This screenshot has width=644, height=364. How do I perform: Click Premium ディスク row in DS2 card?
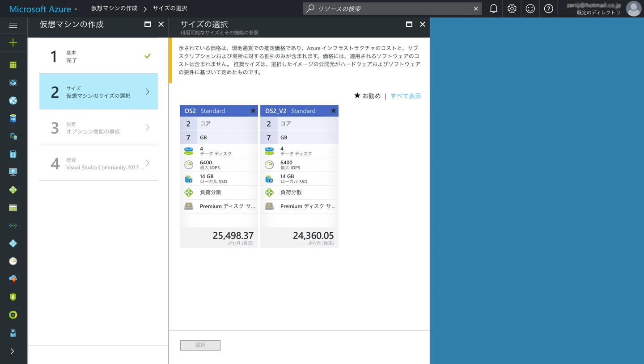pyautogui.click(x=219, y=206)
